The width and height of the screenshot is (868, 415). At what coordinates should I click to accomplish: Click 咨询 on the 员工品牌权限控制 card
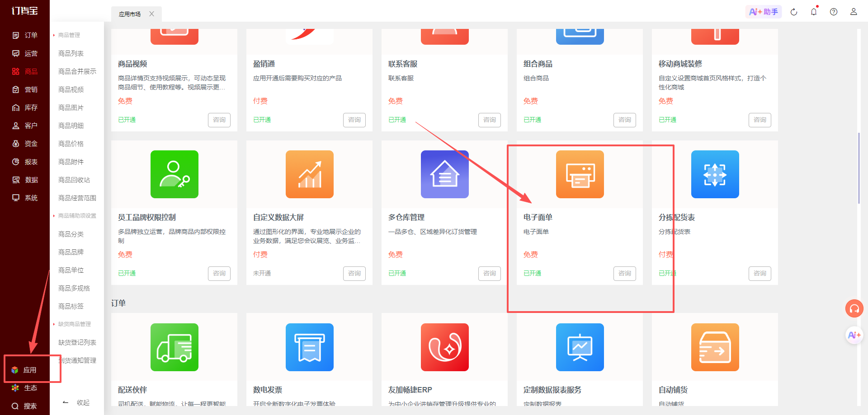pos(219,273)
